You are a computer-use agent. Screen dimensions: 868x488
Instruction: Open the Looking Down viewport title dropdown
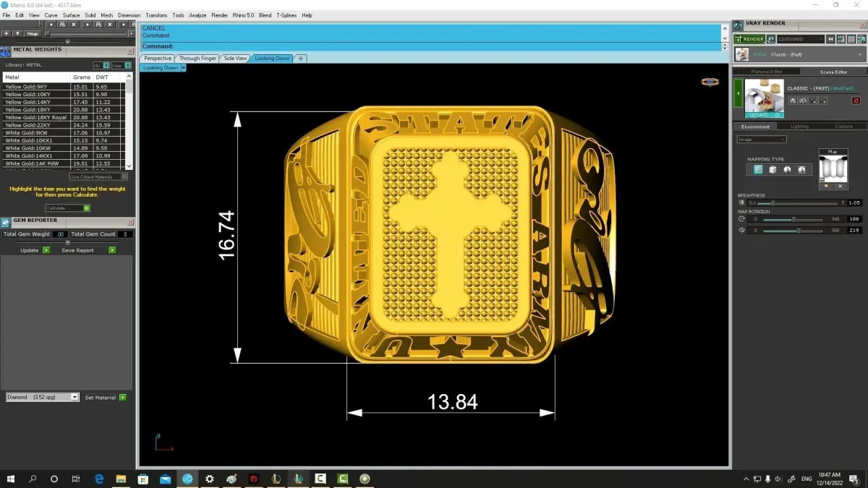click(184, 68)
